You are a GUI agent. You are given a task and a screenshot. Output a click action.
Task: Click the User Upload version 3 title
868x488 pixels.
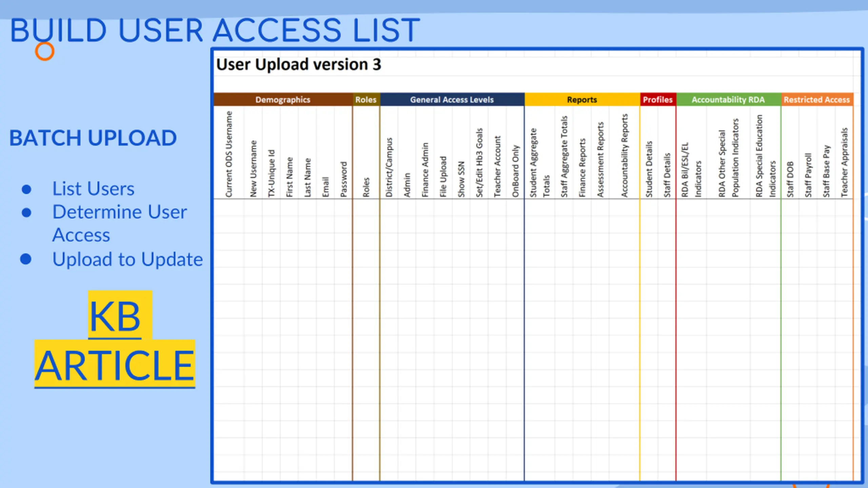299,64
